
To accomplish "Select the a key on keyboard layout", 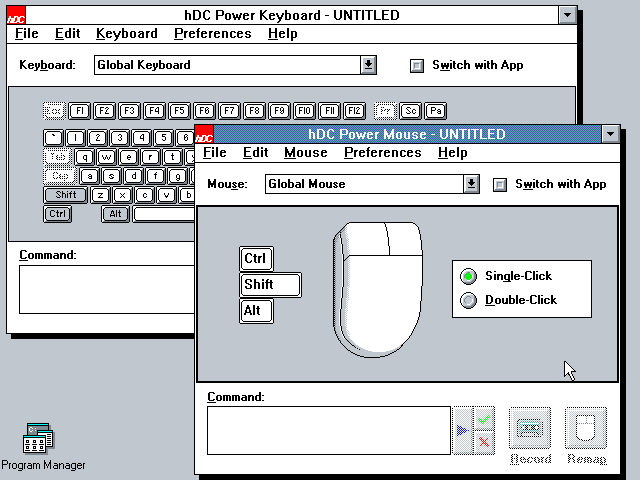I will pos(89,176).
